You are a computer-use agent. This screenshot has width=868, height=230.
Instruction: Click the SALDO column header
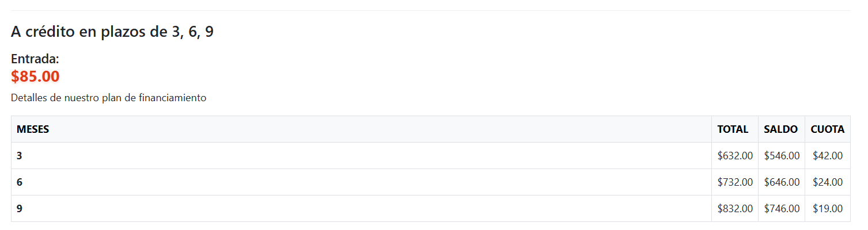pyautogui.click(x=780, y=129)
